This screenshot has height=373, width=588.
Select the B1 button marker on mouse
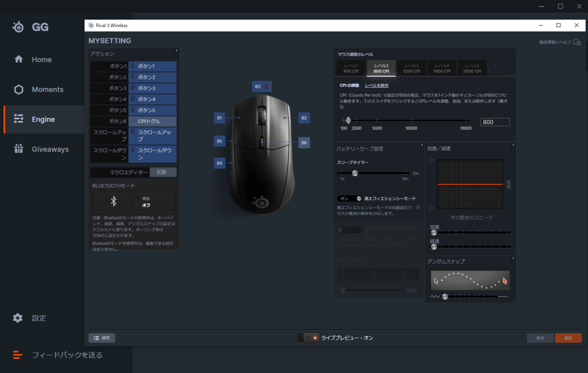click(x=220, y=118)
